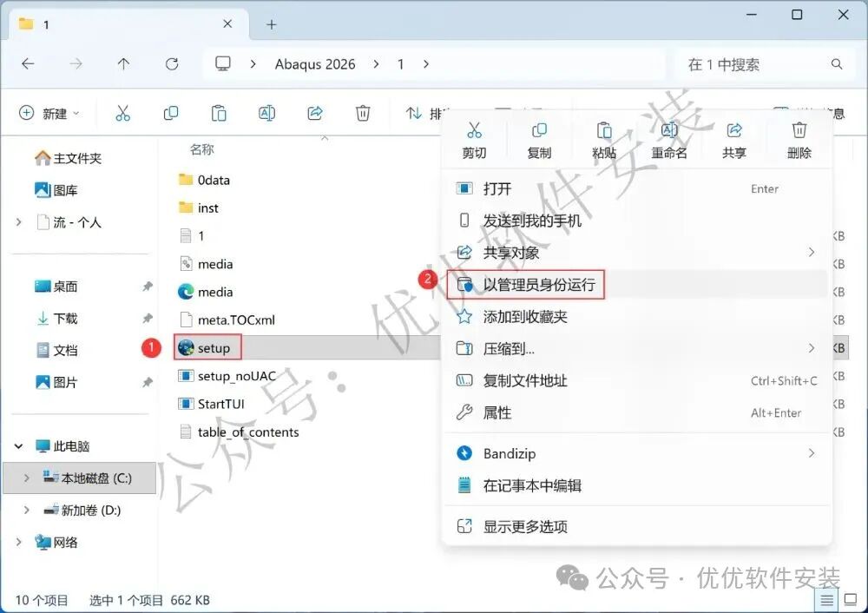Open 桌面 in the sidebar
This screenshot has height=613, width=868.
tap(56, 287)
